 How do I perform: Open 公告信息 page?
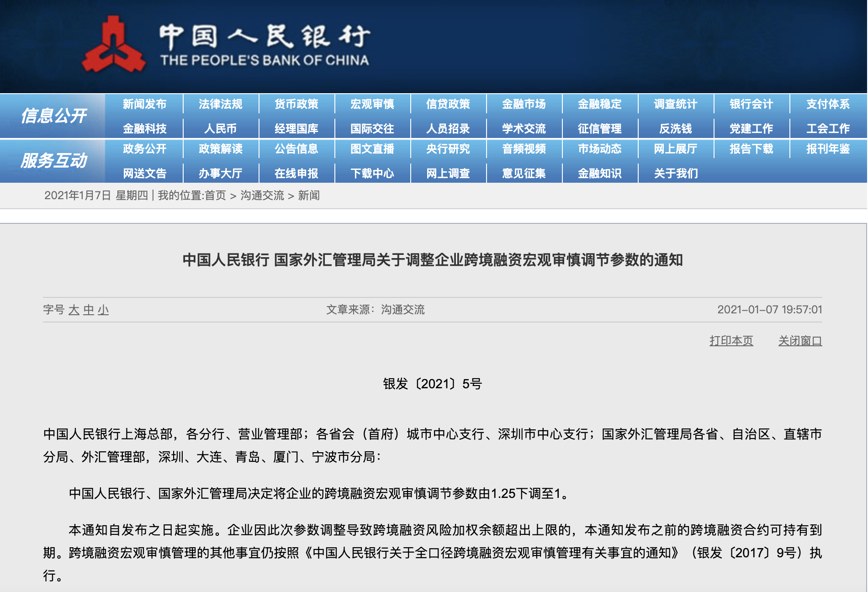tap(296, 149)
